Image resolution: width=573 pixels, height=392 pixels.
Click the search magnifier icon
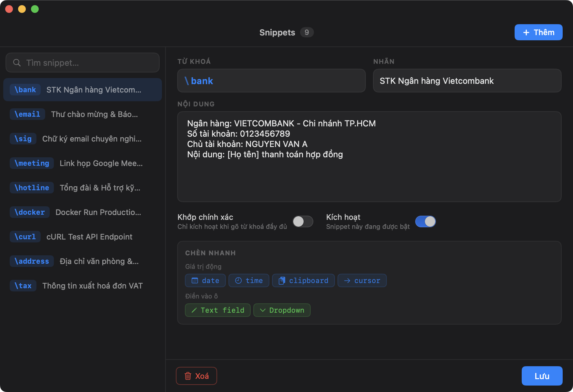point(17,63)
